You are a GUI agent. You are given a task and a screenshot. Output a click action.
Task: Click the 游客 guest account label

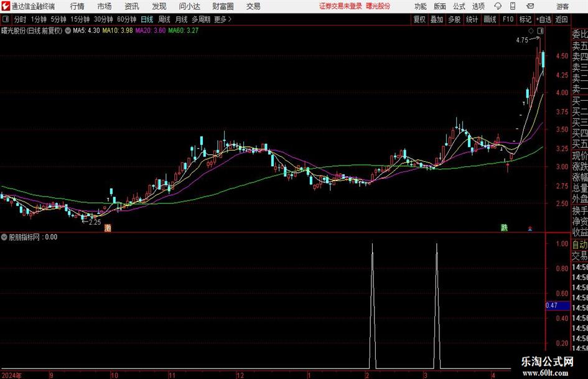[x=562, y=6]
